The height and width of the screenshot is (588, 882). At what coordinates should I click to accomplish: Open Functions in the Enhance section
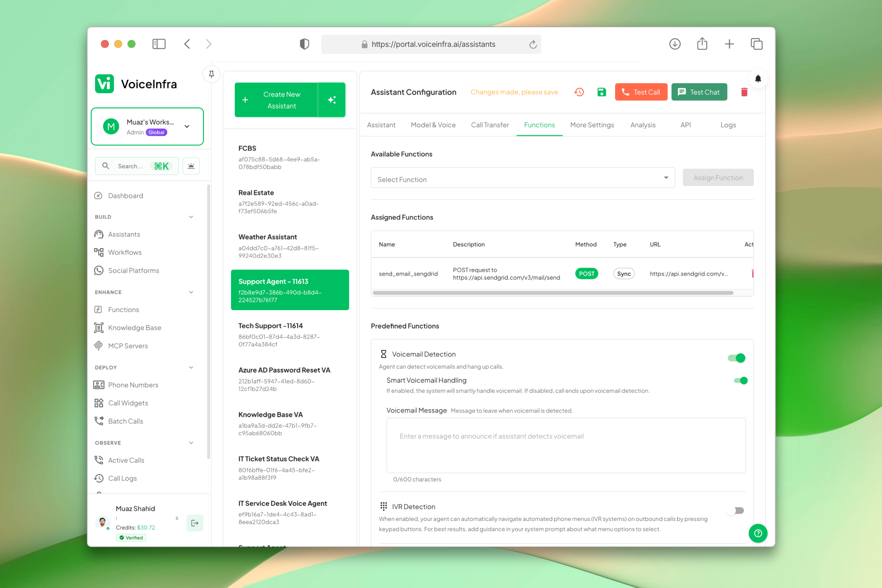pos(123,310)
